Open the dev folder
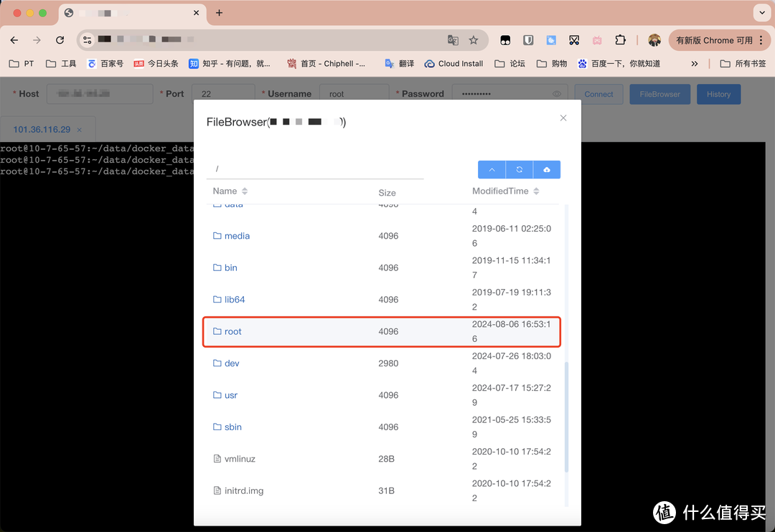The image size is (775, 532). (232, 364)
